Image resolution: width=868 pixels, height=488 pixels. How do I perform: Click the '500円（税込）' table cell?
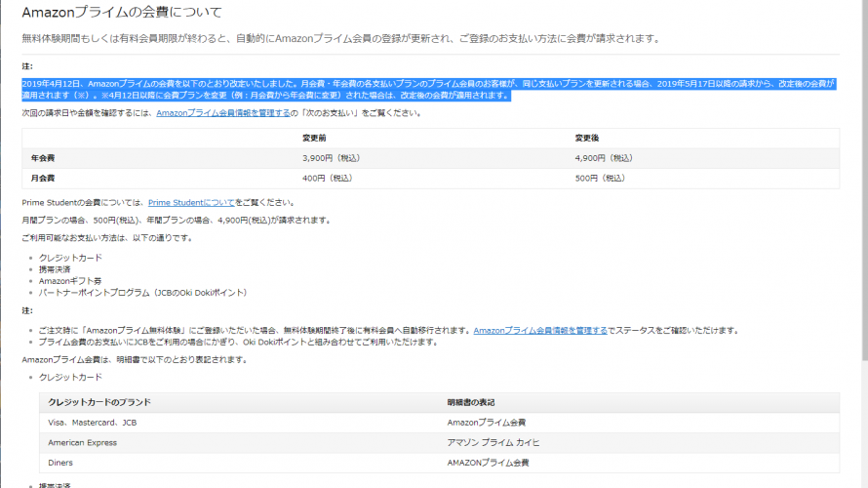(600, 179)
